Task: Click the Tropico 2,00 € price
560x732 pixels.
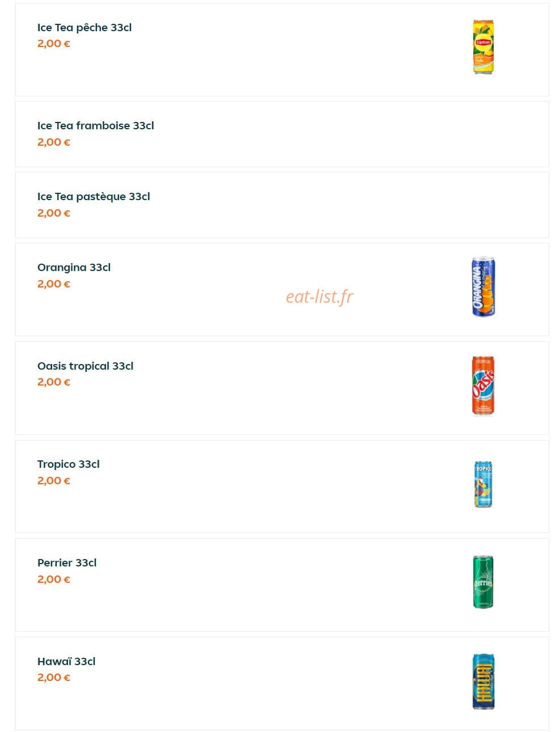Action: pyautogui.click(x=54, y=481)
